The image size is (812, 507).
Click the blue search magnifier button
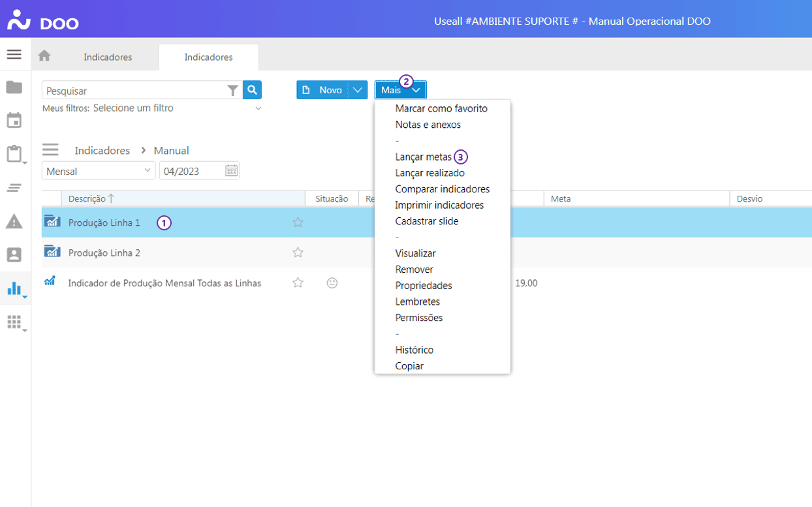click(x=252, y=90)
